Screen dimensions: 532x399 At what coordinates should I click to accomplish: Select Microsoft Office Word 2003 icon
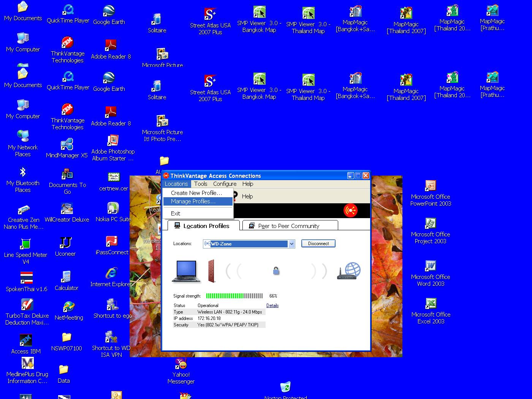[x=431, y=273]
